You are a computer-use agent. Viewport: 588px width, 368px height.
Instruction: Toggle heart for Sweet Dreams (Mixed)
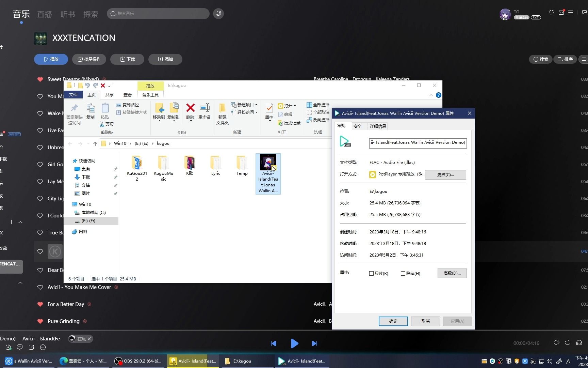(40, 79)
